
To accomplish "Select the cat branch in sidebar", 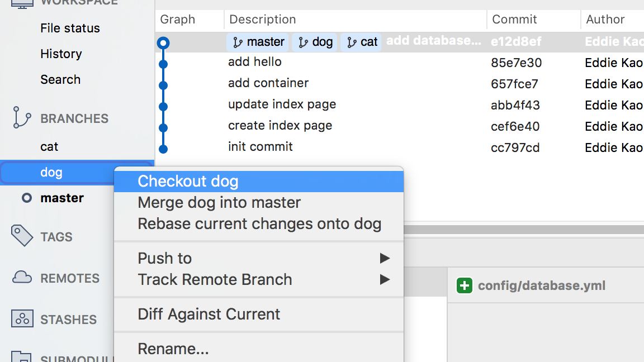I will (x=49, y=146).
